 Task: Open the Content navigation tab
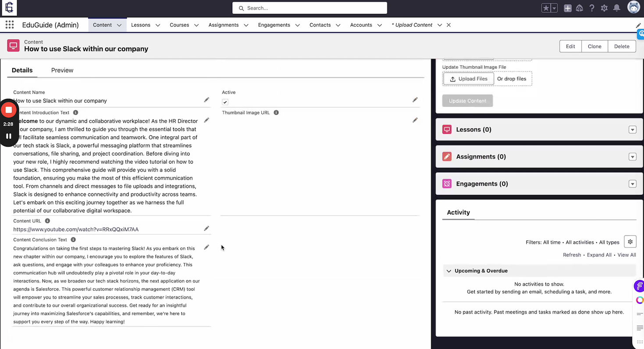pos(102,25)
